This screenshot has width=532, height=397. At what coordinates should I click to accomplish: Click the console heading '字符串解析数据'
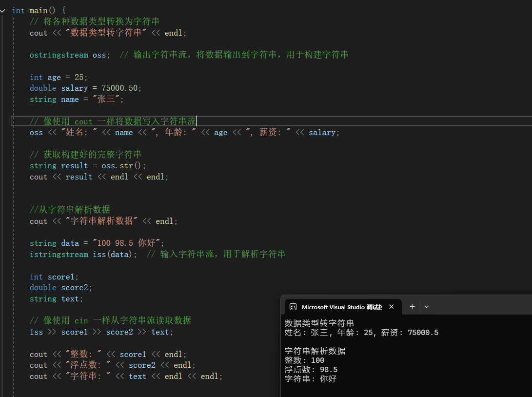pos(315,351)
